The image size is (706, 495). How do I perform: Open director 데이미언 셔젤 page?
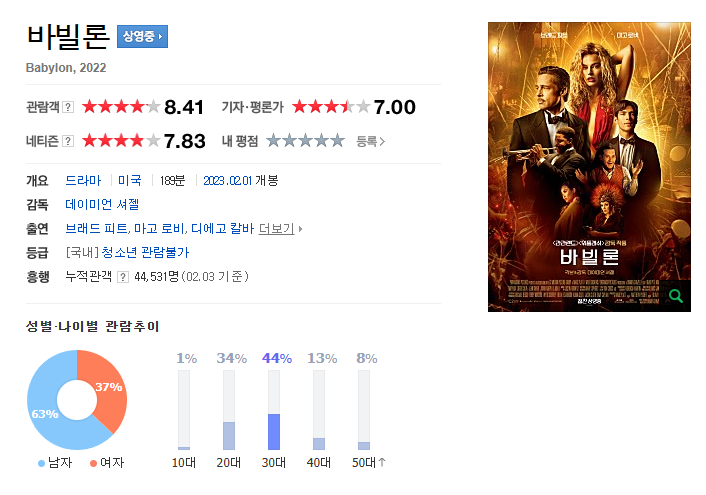point(102,204)
